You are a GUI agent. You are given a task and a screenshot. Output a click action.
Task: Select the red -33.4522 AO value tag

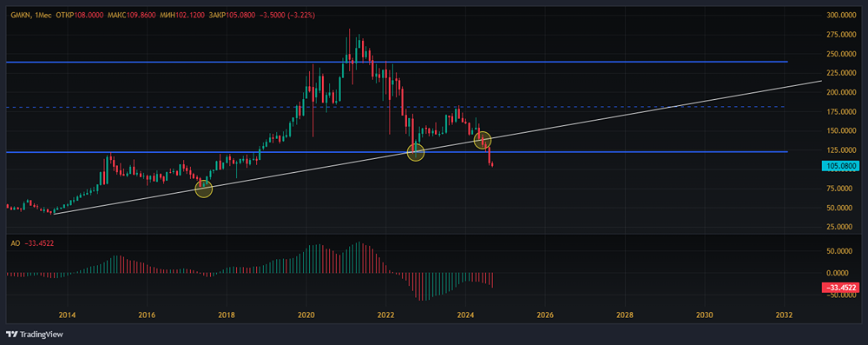[839, 288]
